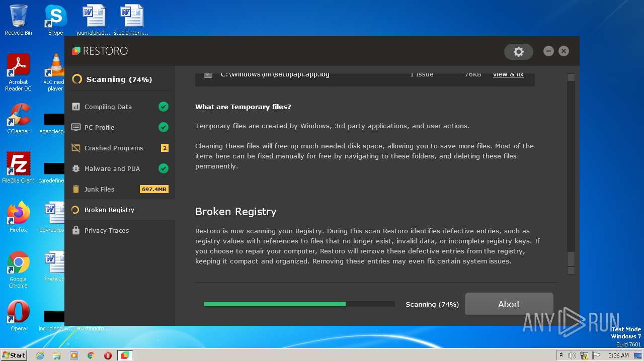Abort the scan
This screenshot has width=644, height=362.
coord(509,304)
